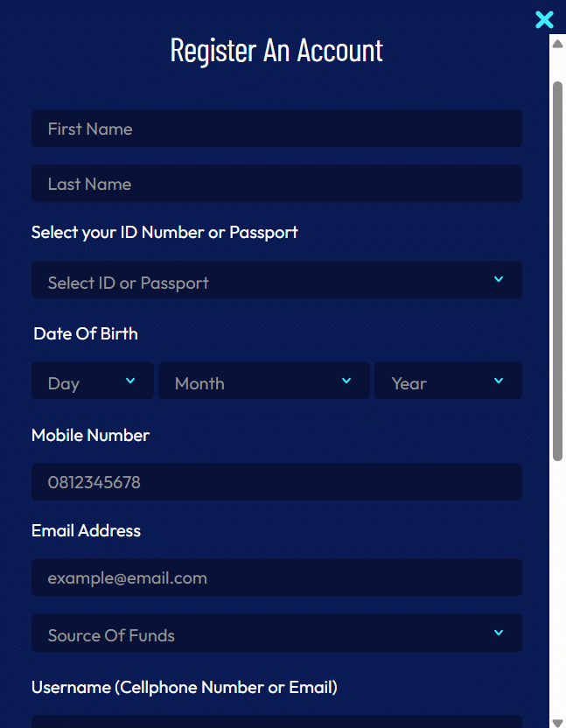566x728 pixels.
Task: Select the Email Address field
Action: click(x=276, y=577)
